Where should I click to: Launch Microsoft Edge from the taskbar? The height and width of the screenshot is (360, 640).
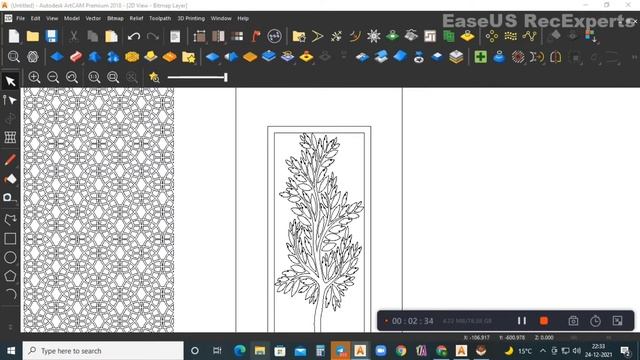coord(240,351)
